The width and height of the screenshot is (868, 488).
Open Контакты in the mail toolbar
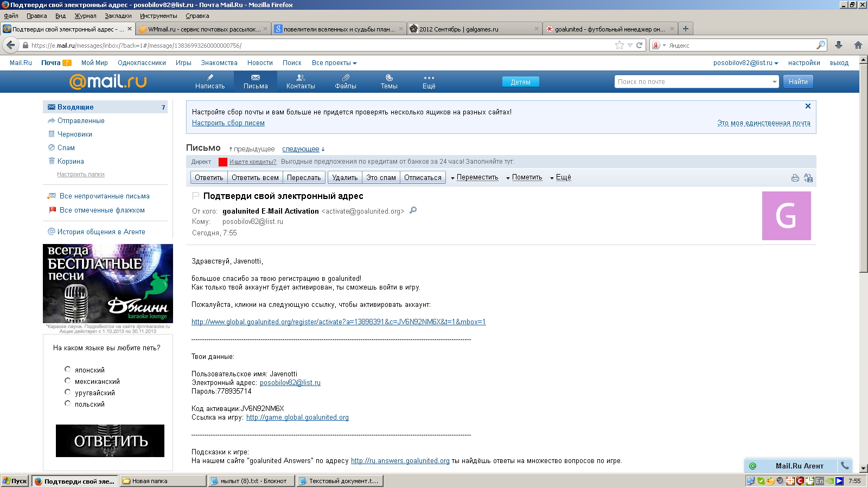[301, 81]
